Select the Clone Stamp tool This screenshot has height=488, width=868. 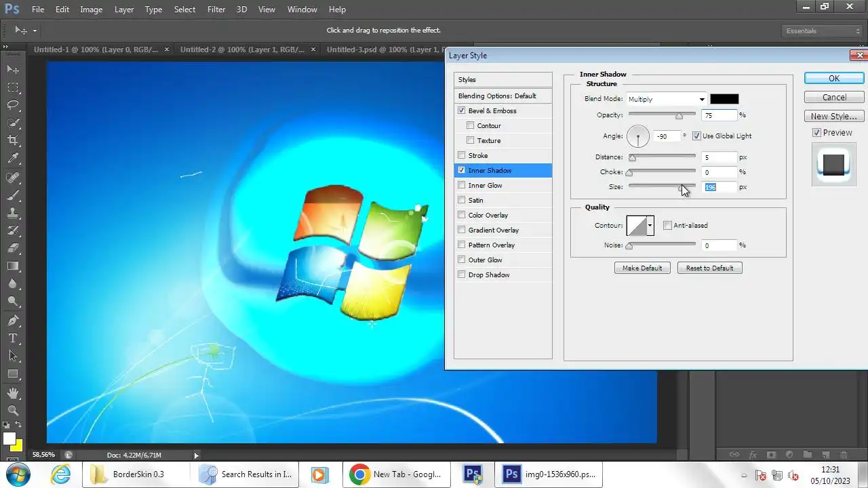click(x=13, y=213)
